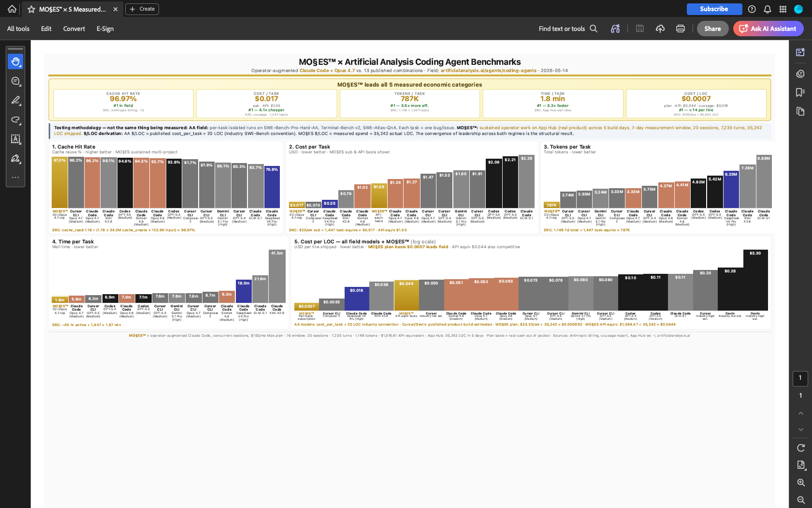Close the MO§ES × 5 Measured tab
The image size is (812, 508).
tap(116, 9)
